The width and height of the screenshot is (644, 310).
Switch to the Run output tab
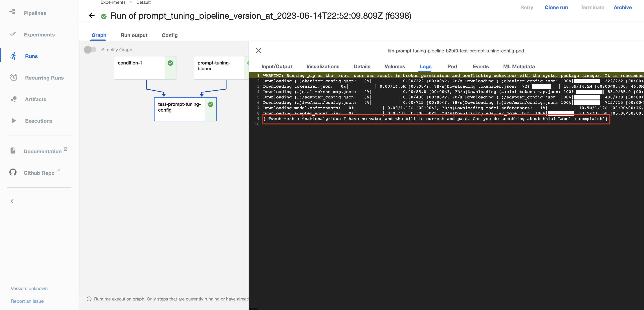click(134, 35)
